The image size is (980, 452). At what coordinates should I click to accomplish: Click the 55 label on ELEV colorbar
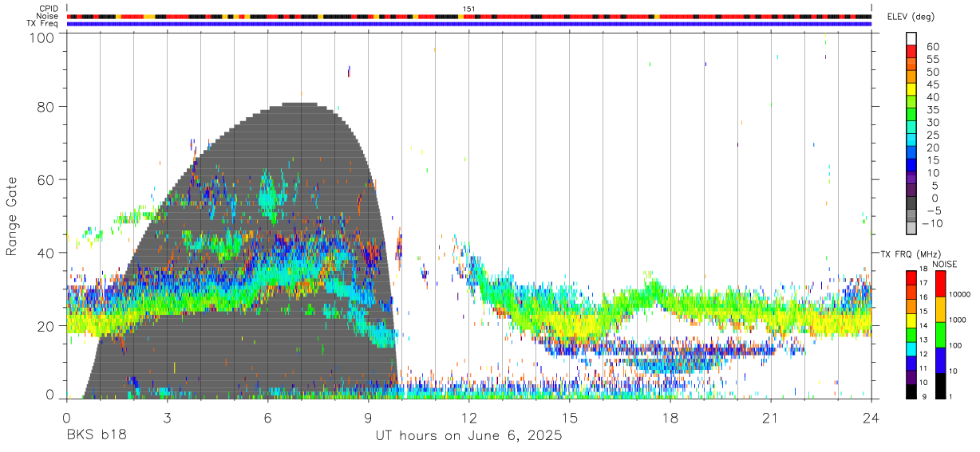[x=933, y=60]
